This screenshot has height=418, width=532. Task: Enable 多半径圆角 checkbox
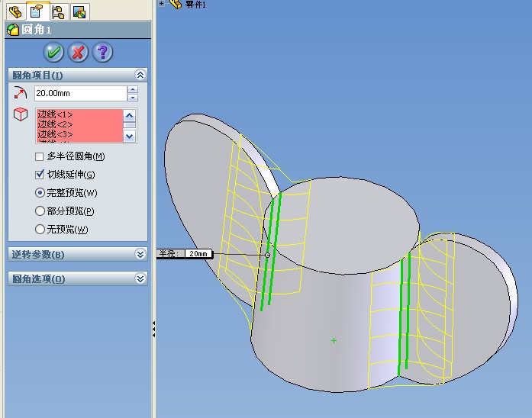click(40, 156)
